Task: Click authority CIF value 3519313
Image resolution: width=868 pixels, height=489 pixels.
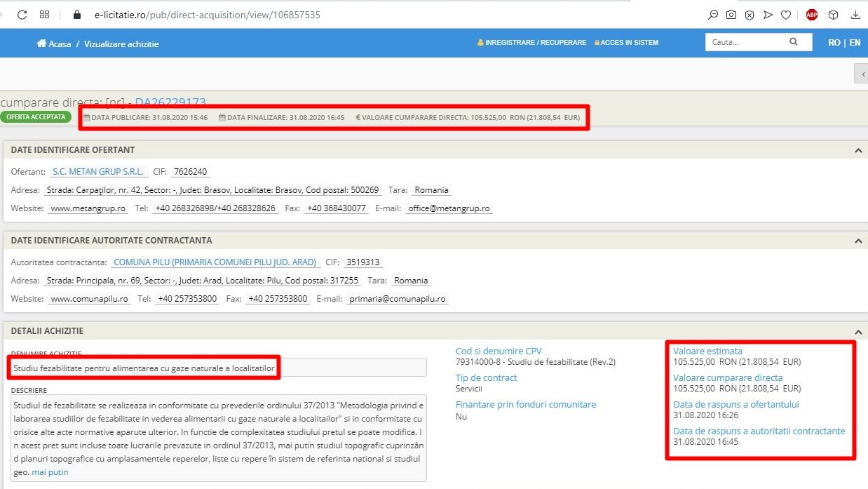Action: (x=363, y=262)
